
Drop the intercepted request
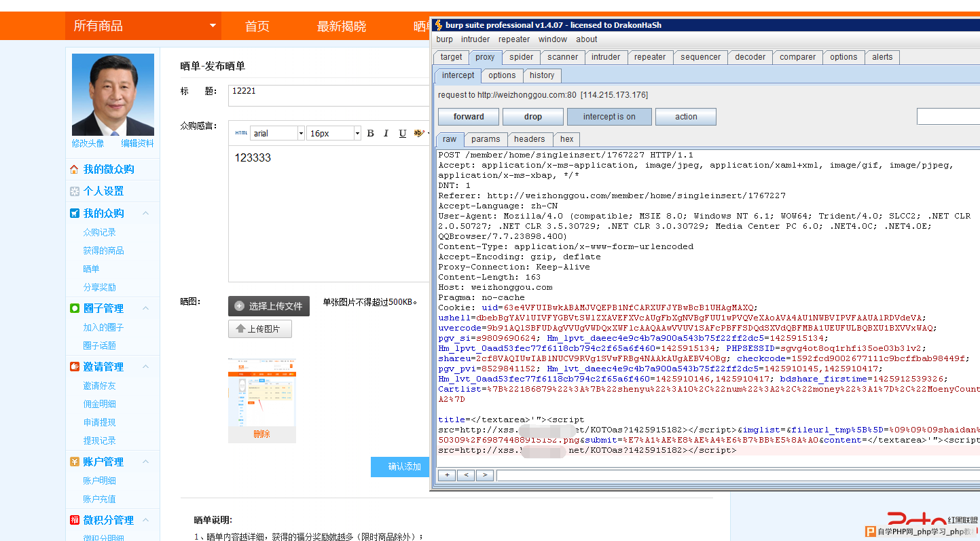(533, 117)
